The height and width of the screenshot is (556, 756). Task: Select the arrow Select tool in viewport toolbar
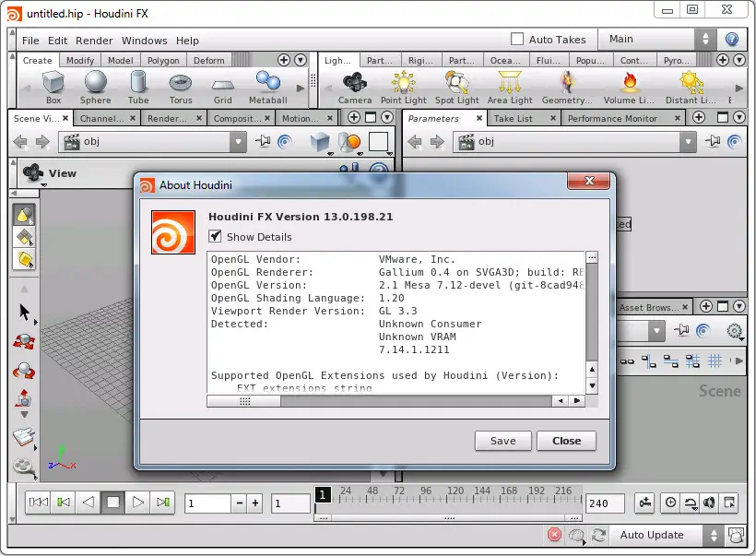coord(25,313)
